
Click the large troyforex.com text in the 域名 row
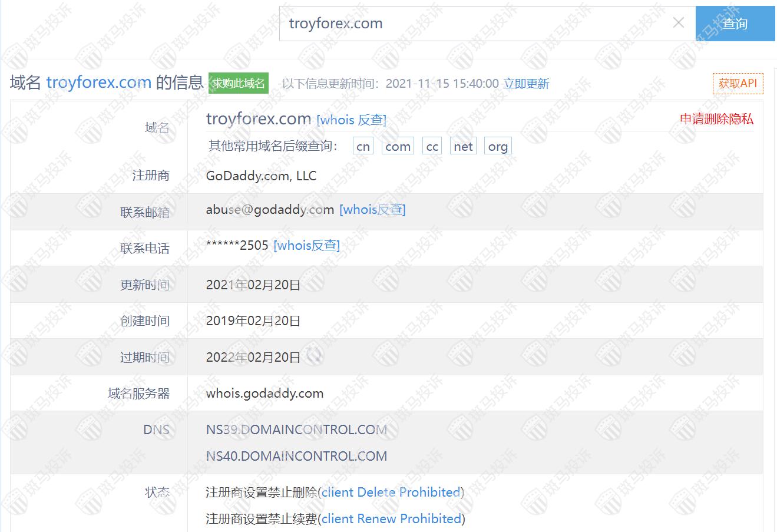tap(258, 119)
